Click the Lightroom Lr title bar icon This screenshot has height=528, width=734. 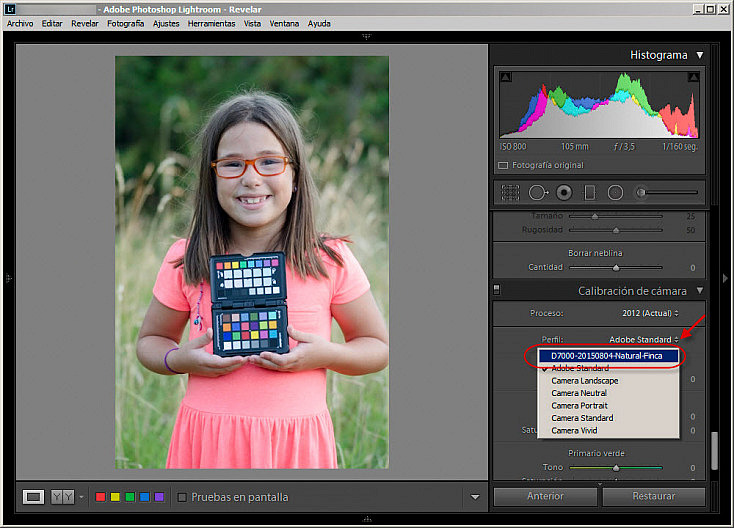[x=10, y=9]
